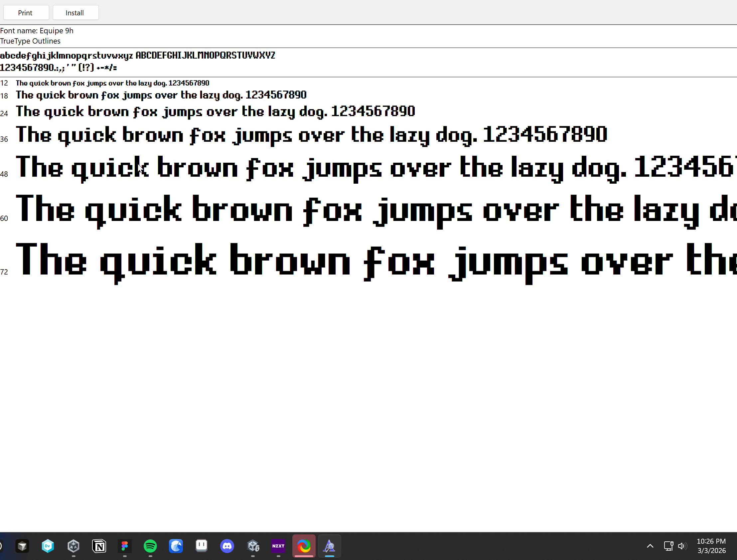
Task: Open Figma from the taskbar
Action: pos(125,546)
